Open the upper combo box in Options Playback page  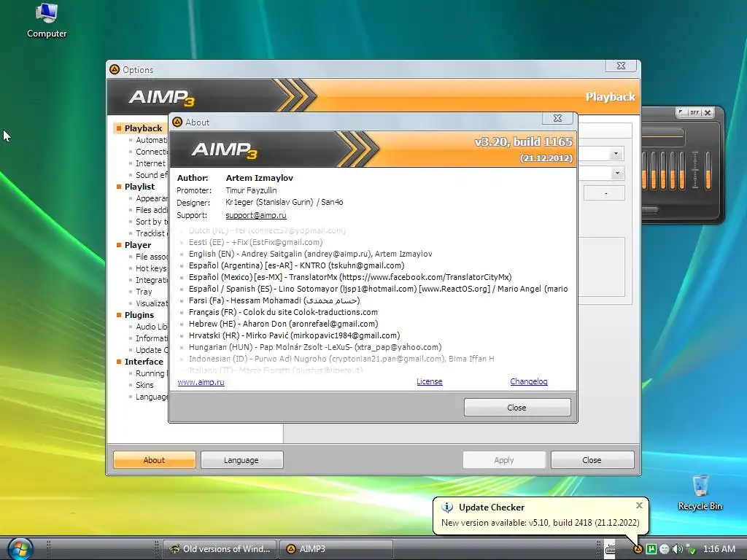point(616,154)
